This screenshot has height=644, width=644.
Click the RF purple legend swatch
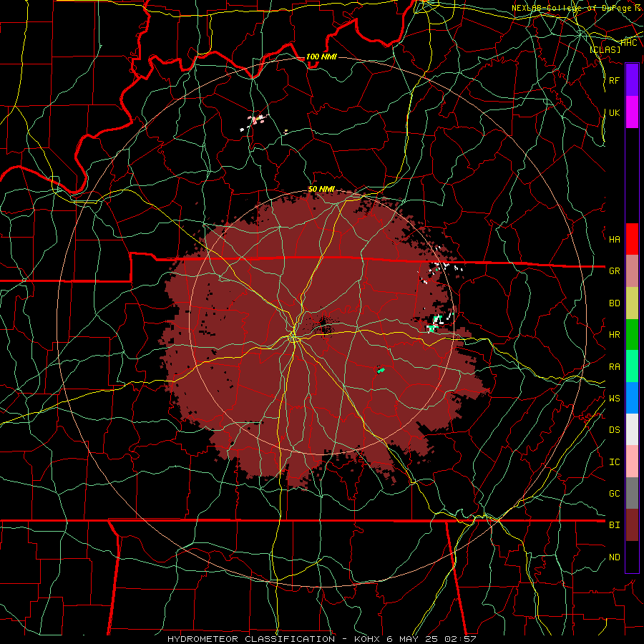(x=632, y=80)
